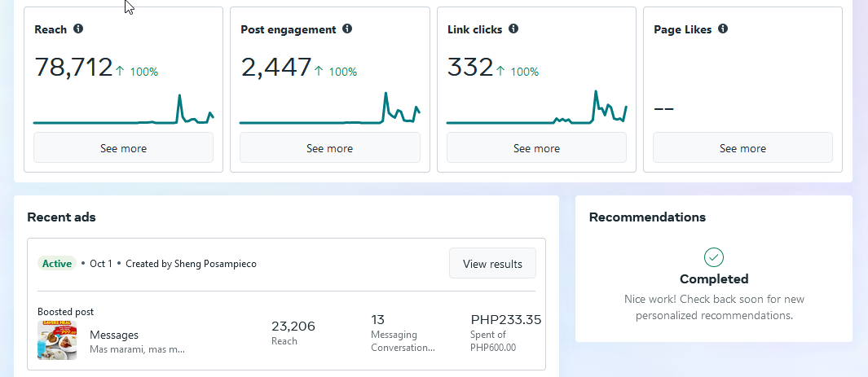Open See more for Post engagement
This screenshot has width=868, height=377.
329,148
